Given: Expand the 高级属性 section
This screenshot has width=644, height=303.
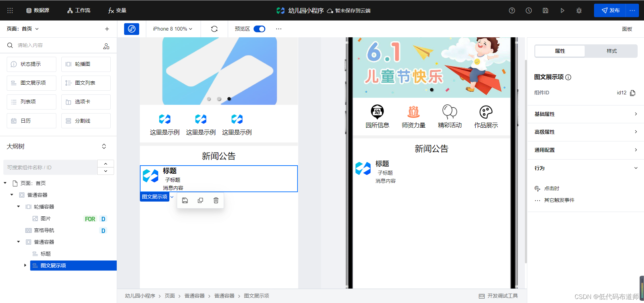Looking at the screenshot, I should [586, 132].
